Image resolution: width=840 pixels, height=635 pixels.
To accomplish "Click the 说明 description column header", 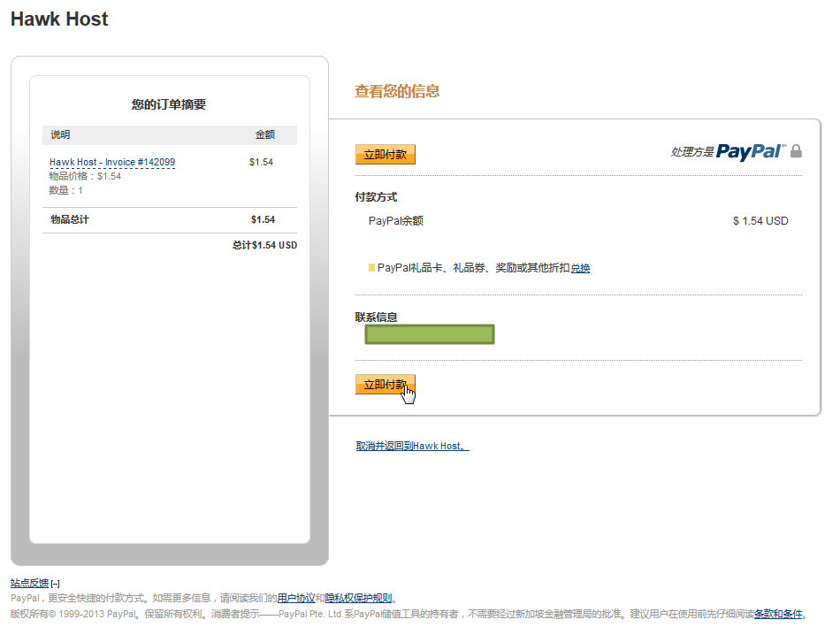I will pos(60,134).
